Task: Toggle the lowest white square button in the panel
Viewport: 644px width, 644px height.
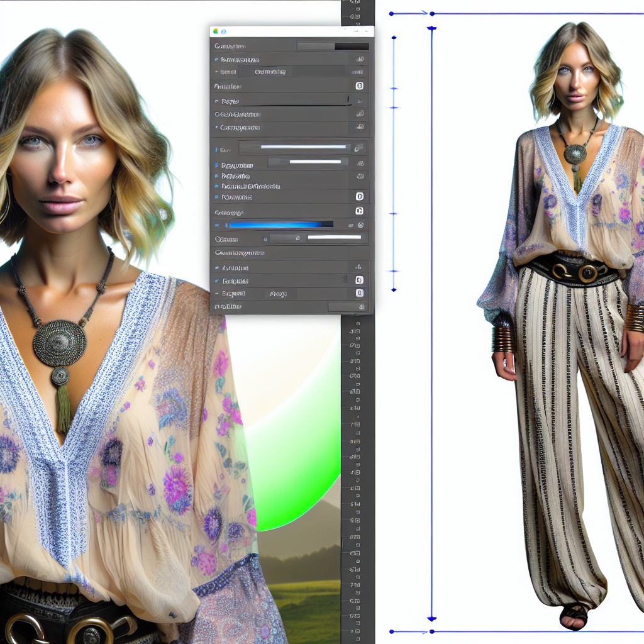Action: (x=359, y=293)
